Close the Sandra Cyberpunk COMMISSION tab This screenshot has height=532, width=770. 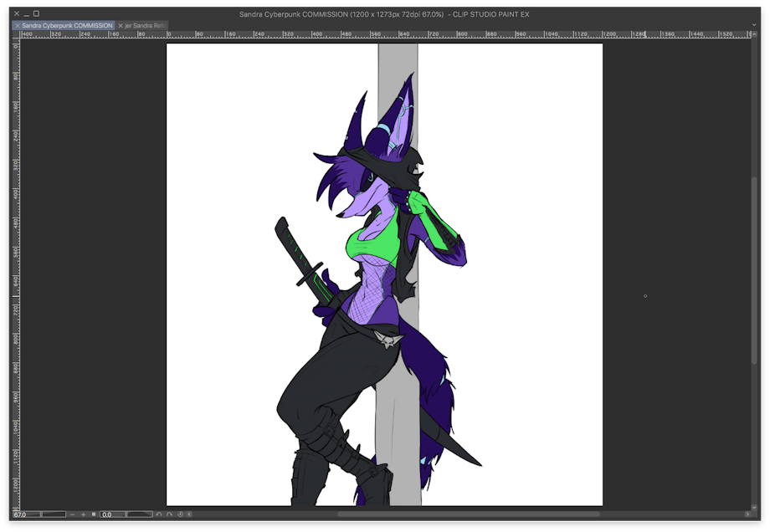[x=18, y=26]
